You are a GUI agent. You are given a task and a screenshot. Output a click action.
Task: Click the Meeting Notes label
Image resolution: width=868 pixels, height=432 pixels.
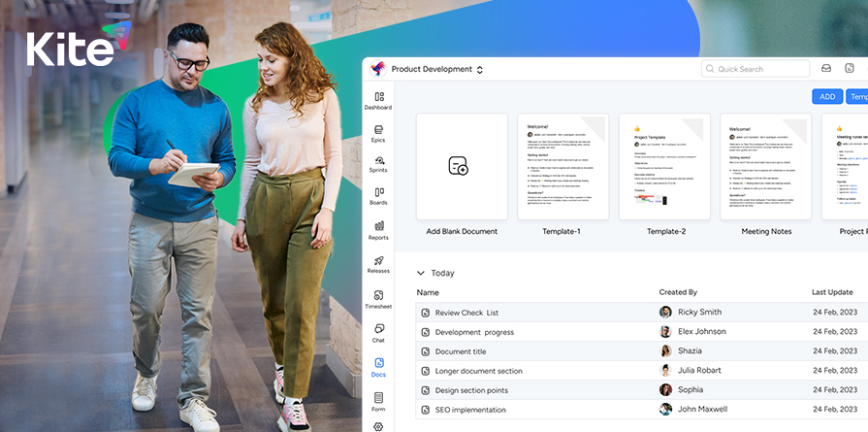766,231
